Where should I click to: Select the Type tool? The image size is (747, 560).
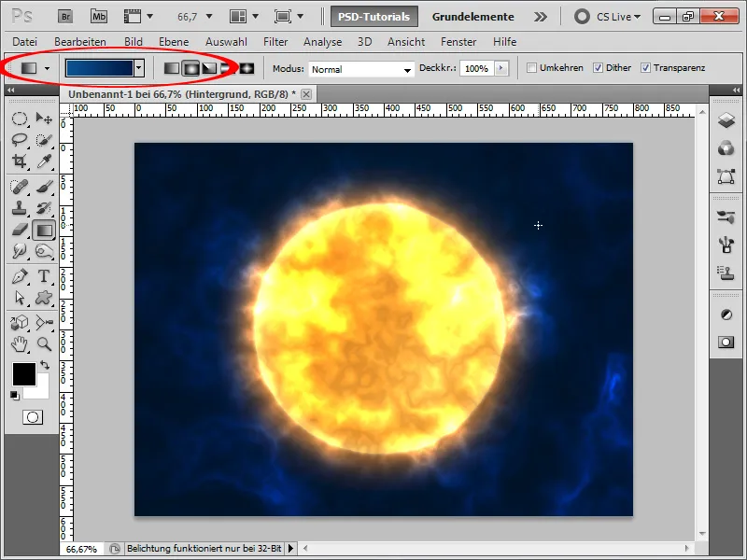(44, 276)
